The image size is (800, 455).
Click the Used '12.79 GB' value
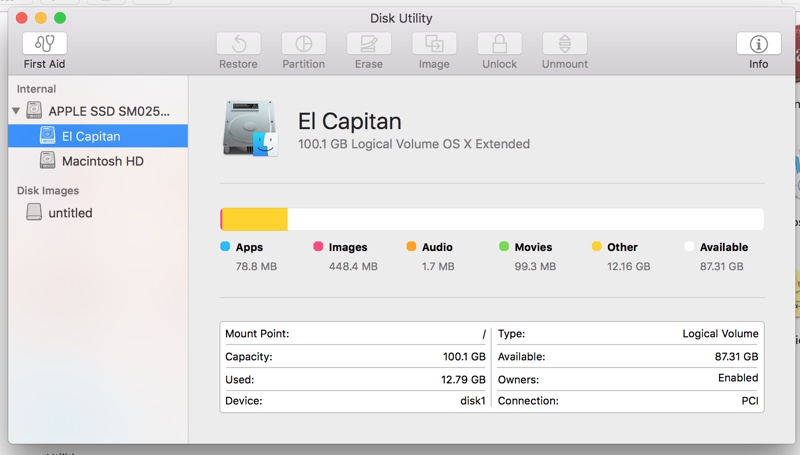click(x=463, y=380)
